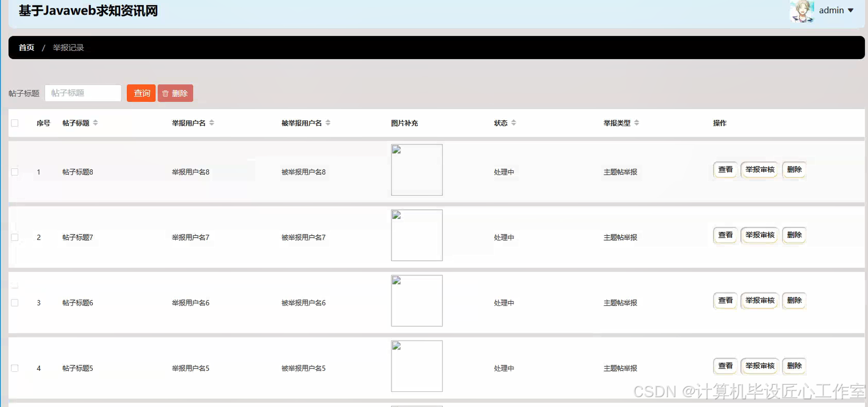Select cell 被举报用户名8
The height and width of the screenshot is (407, 868).
[x=303, y=172]
